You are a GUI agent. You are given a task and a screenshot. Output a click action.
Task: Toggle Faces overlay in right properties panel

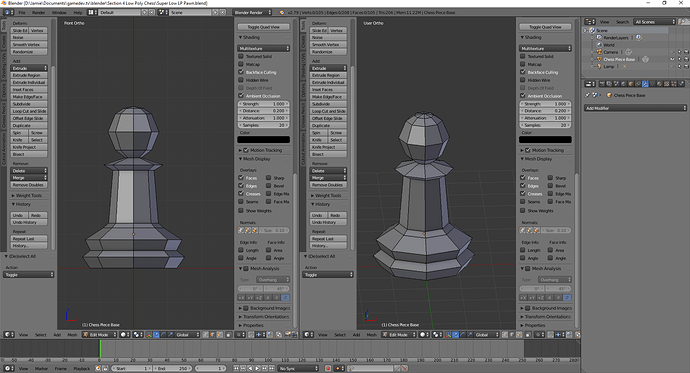pos(523,178)
